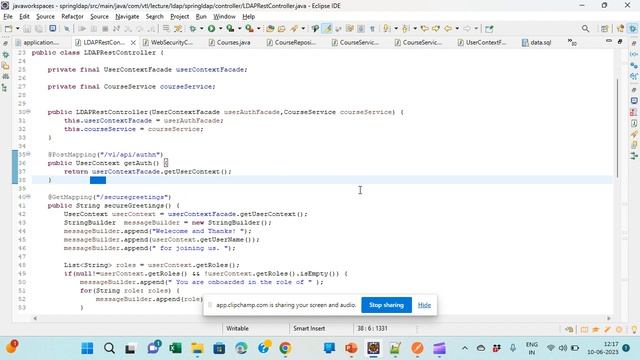Click Last Edit Location arrow icon
This screenshot has width=640, height=360.
(x=425, y=29)
